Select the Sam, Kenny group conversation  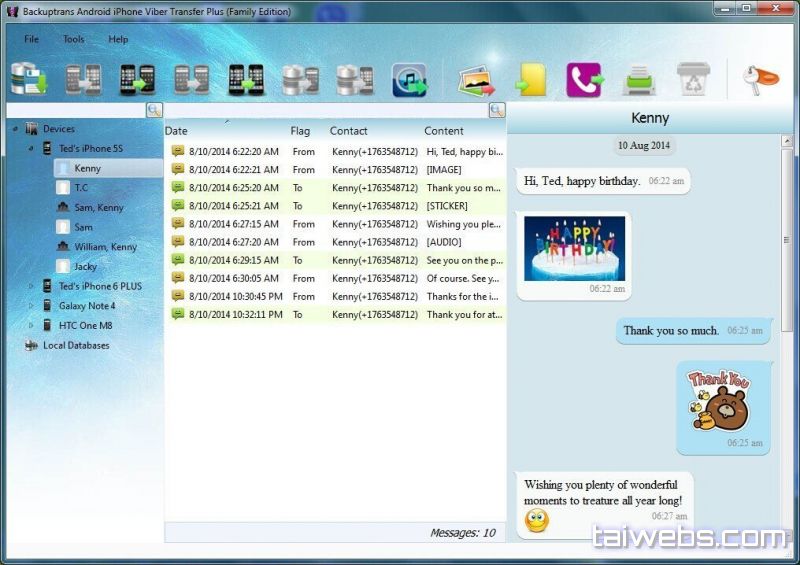pos(98,207)
